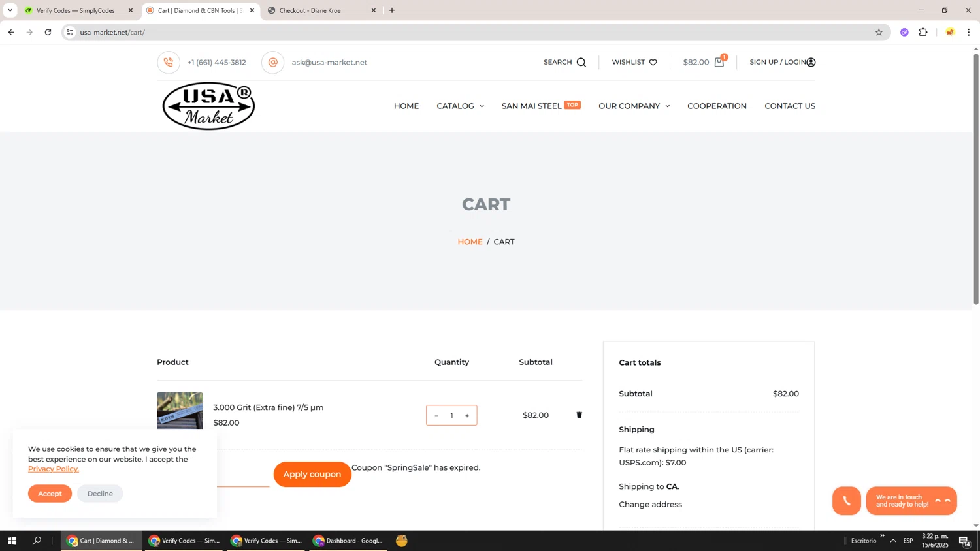Click the user account icon
980x551 pixels.
(x=811, y=63)
